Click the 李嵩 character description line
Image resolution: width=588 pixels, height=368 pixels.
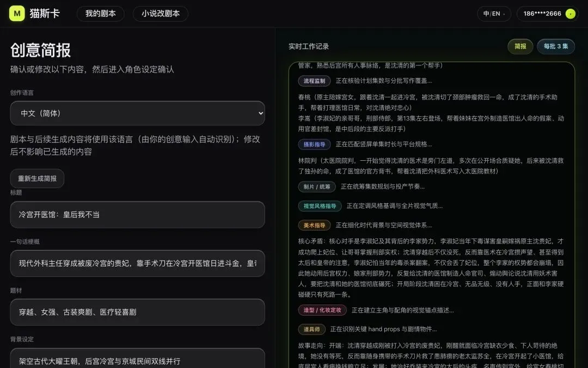[x=431, y=124]
